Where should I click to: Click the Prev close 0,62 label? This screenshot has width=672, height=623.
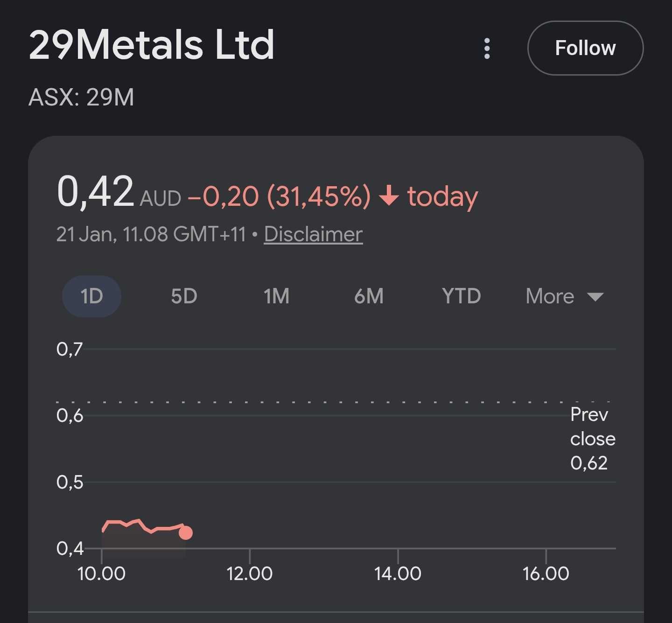(592, 439)
